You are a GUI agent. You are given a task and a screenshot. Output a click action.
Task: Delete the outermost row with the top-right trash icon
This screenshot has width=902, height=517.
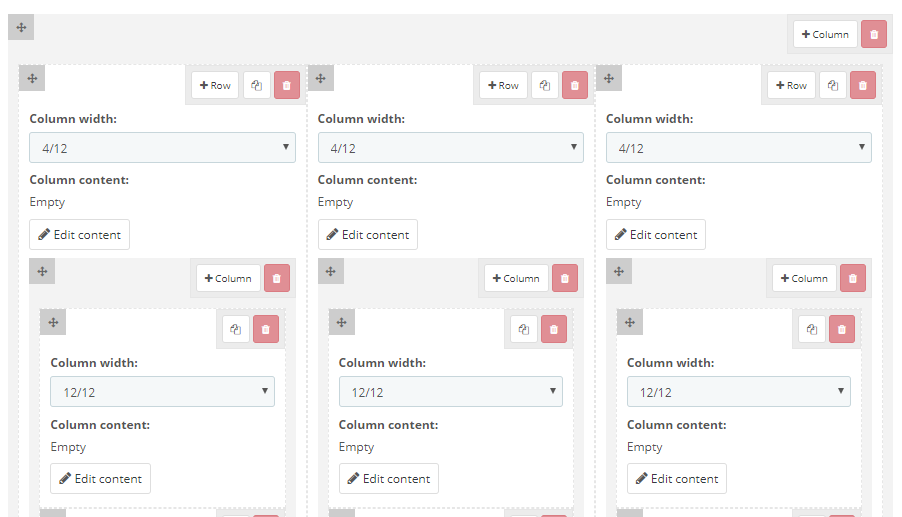[x=873, y=34]
